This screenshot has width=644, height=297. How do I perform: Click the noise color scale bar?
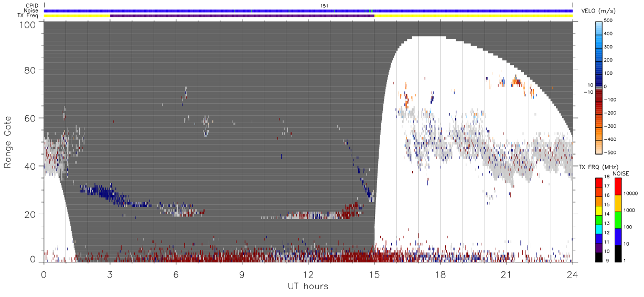pos(618,220)
